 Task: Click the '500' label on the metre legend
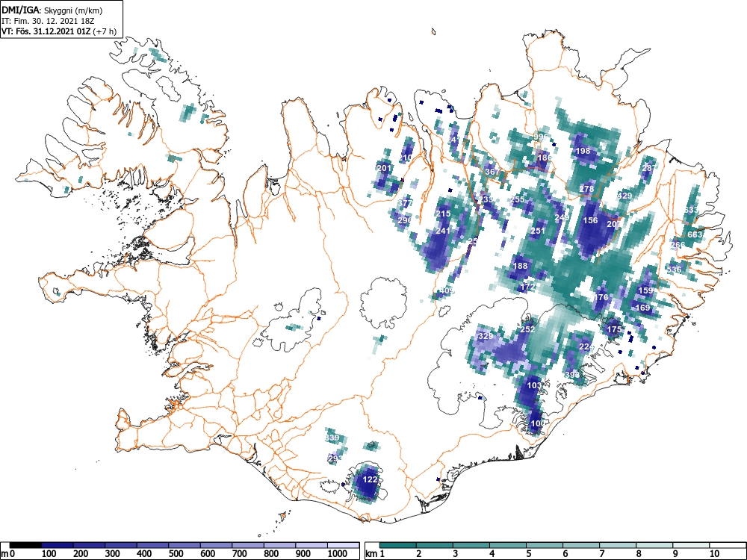tap(176, 554)
